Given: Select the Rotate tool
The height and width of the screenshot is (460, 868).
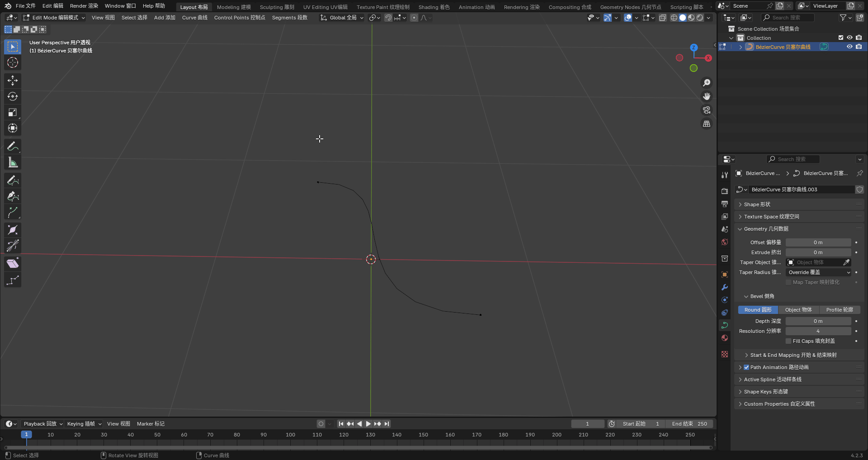Looking at the screenshot, I should pyautogui.click(x=13, y=96).
